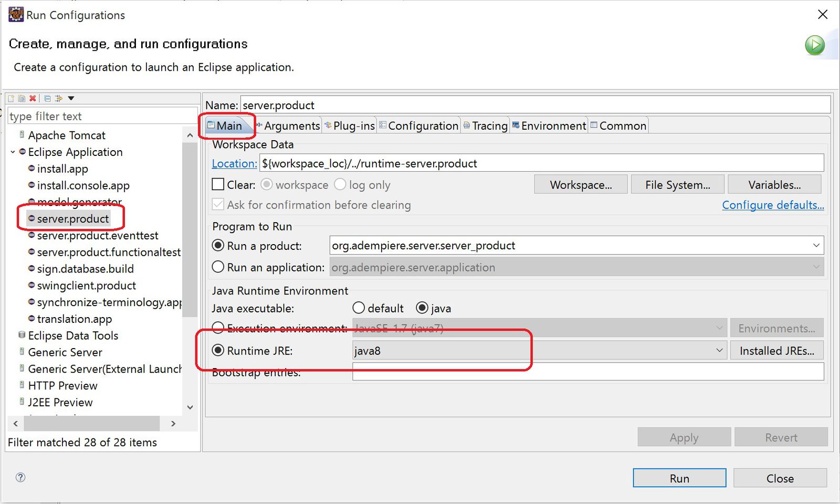Click the Eclipse Data Tools icon

[x=22, y=335]
